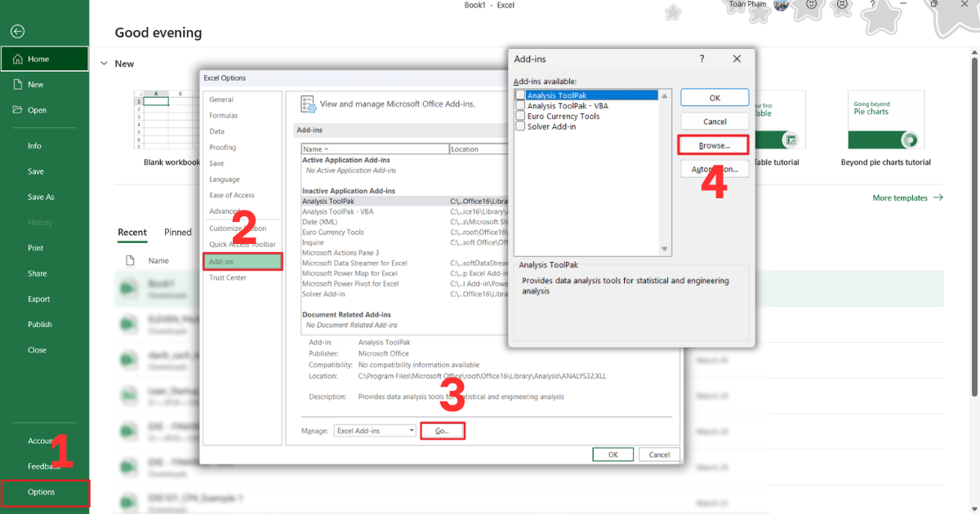
Task: Select Quick Access Toolbar option
Action: pyautogui.click(x=243, y=245)
